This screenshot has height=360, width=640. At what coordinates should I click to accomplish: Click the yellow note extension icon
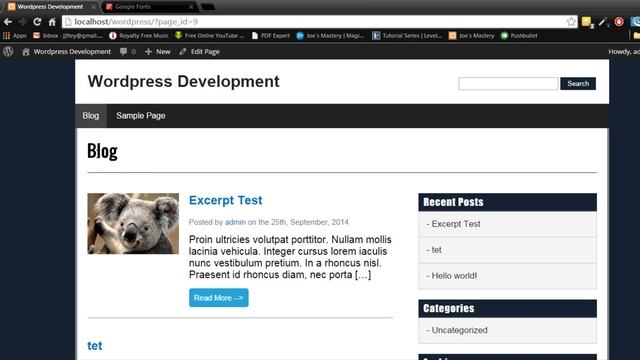click(x=587, y=22)
